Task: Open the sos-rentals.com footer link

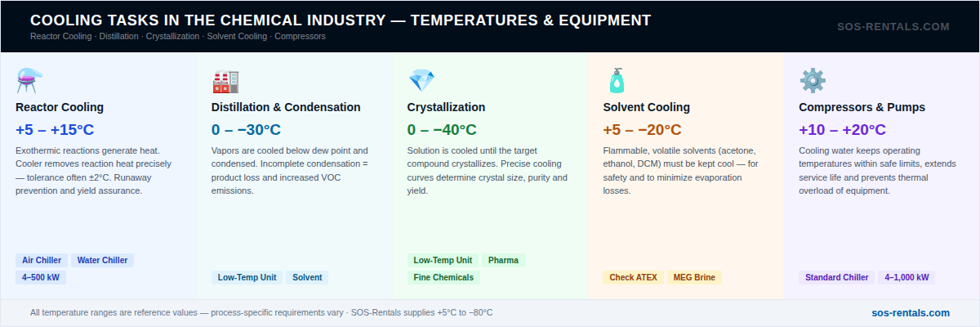Action: (x=911, y=312)
